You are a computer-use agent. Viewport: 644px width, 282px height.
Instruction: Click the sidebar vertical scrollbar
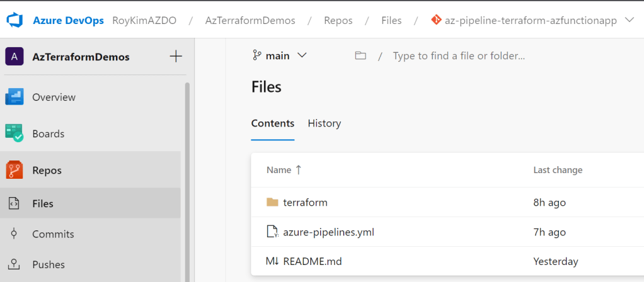click(x=187, y=176)
